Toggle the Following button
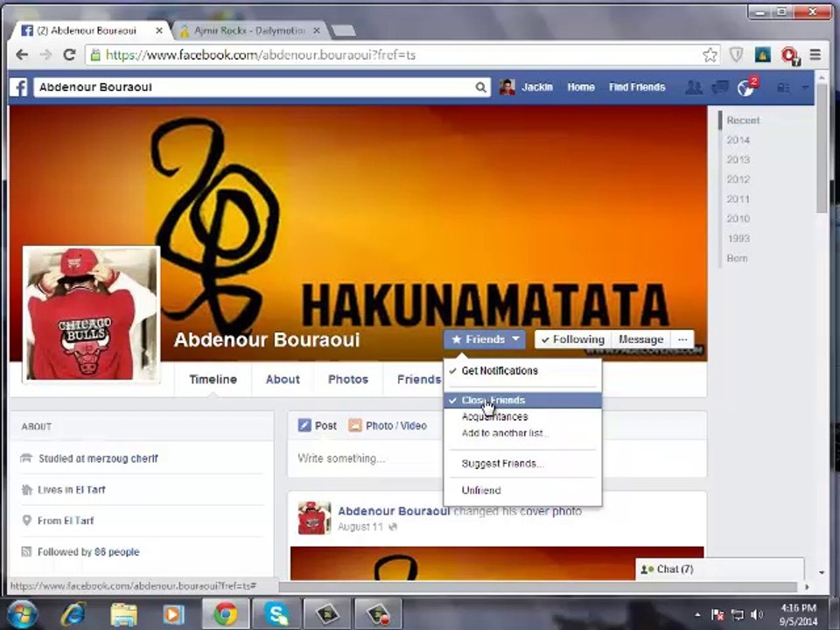 click(x=572, y=339)
